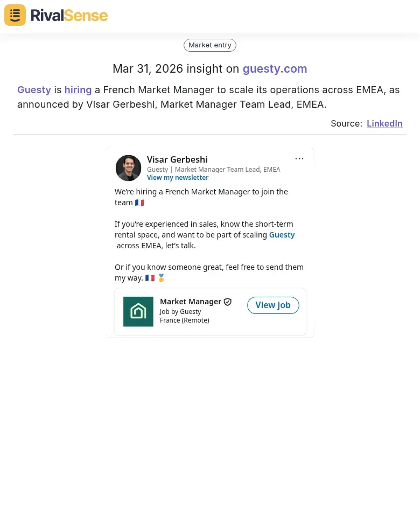Click the French flag after 'team'
This screenshot has width=420, height=517.
pos(139,202)
